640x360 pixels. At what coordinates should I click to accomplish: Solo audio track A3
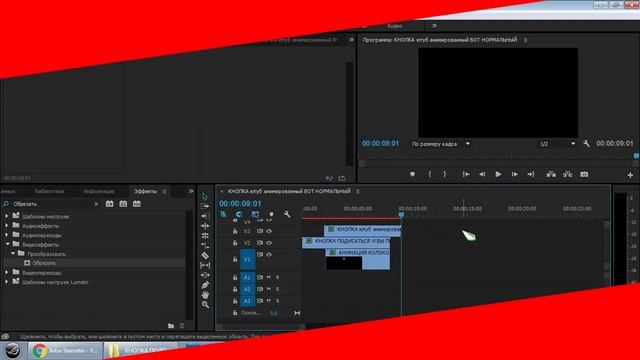278,301
